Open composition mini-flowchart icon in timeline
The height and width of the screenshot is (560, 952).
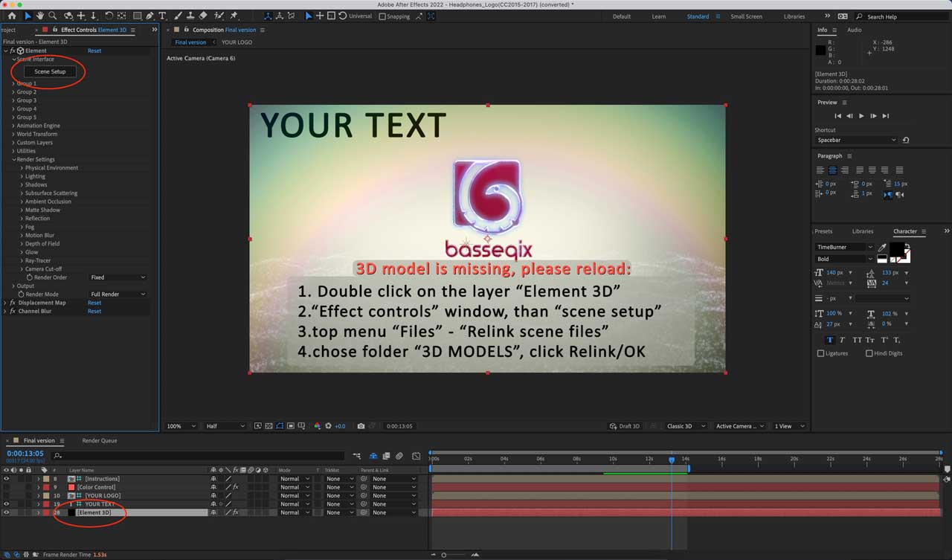click(357, 455)
